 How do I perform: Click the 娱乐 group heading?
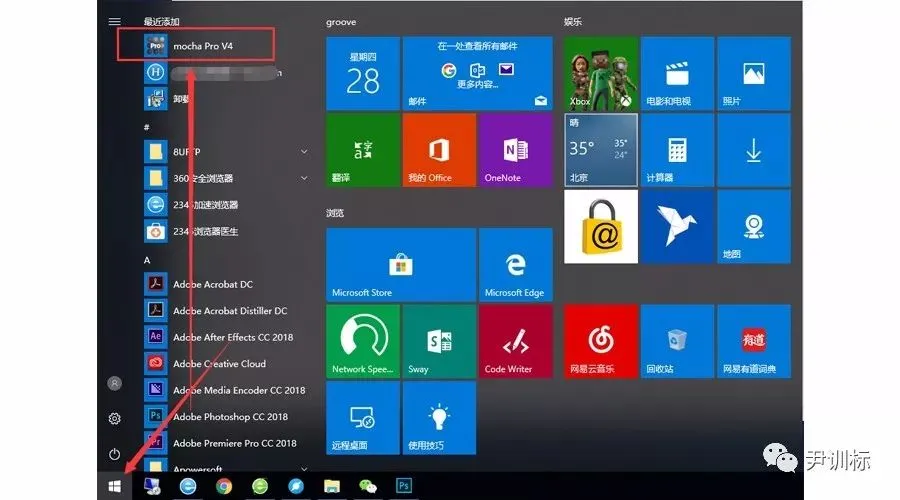pos(573,22)
